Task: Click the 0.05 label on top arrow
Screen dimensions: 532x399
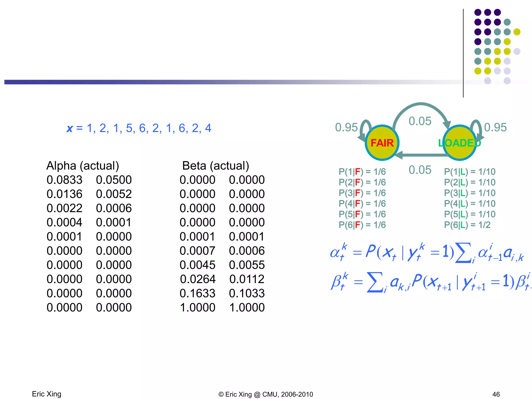Action: coord(420,121)
